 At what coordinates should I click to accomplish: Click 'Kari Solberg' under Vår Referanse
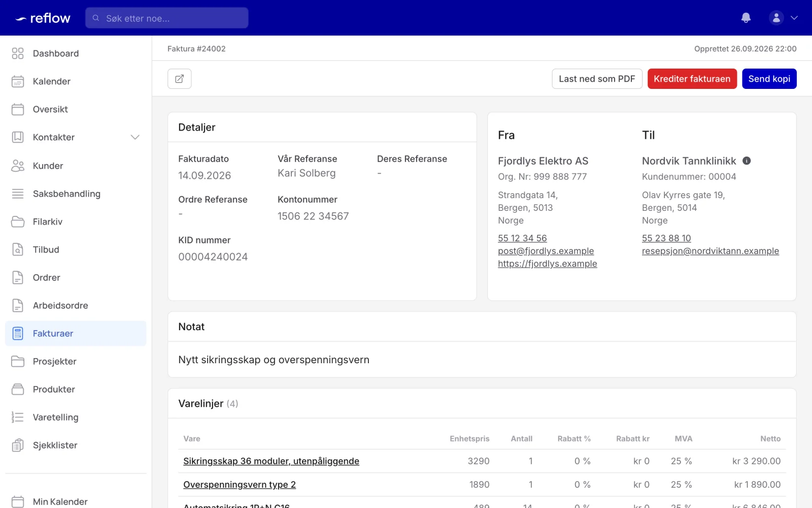pos(307,173)
